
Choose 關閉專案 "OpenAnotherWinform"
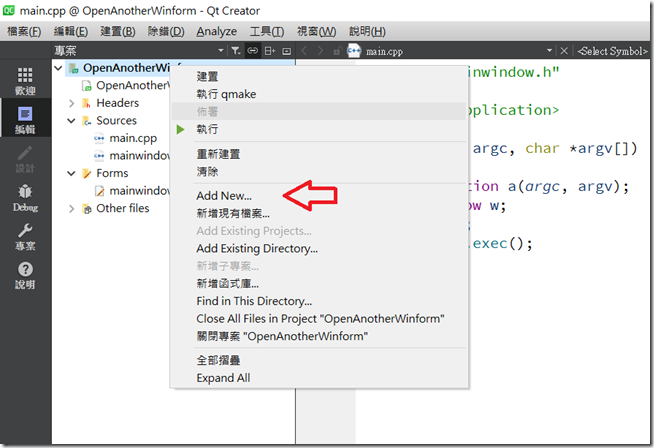[319, 336]
